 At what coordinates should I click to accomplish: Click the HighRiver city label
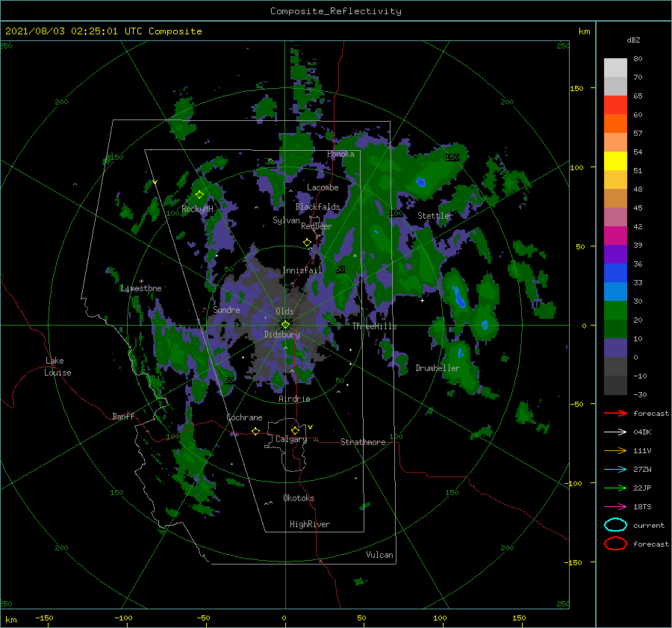pos(310,524)
